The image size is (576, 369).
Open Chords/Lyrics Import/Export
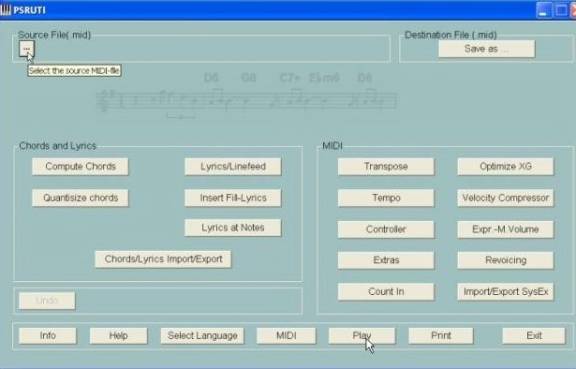click(163, 259)
